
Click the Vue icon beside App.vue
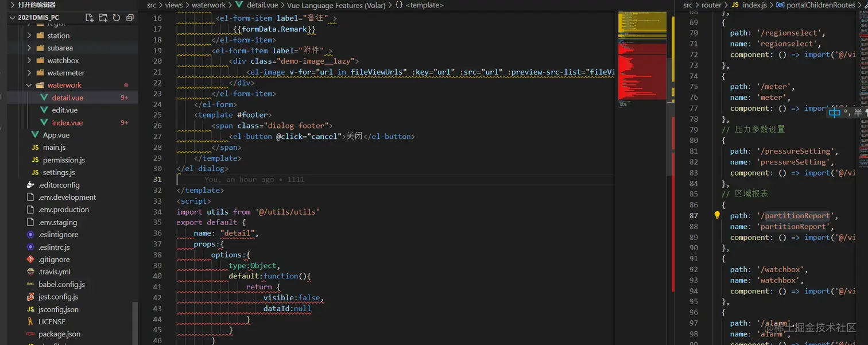click(x=36, y=135)
